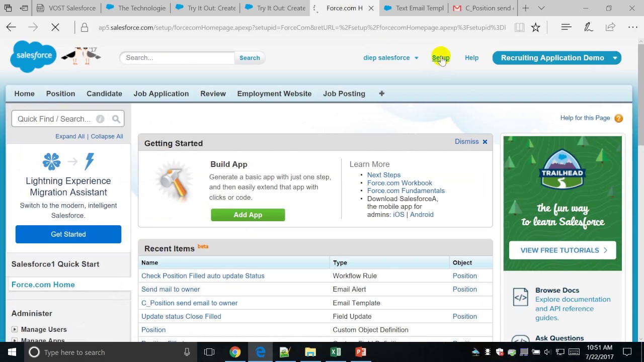Viewport: 644px width, 362px height.
Task: Click the Add App button
Action: pos(248,215)
